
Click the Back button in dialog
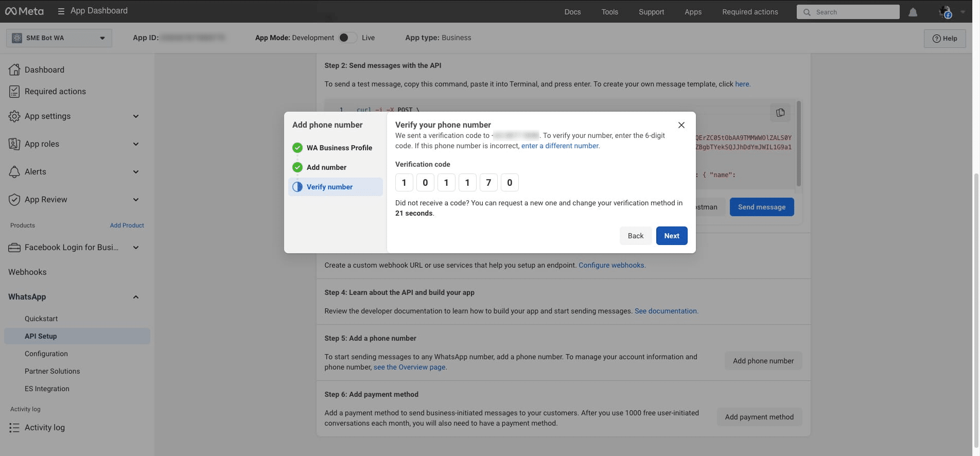coord(636,236)
